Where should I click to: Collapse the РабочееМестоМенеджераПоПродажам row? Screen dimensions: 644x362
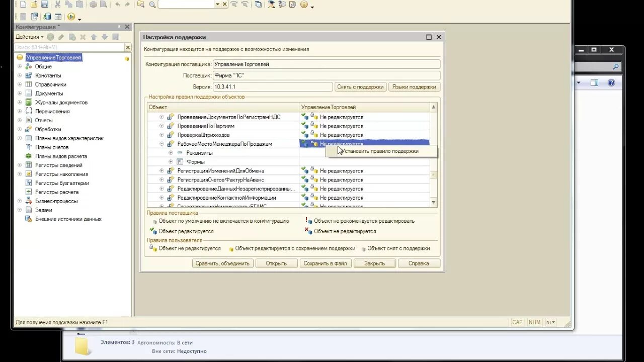click(162, 144)
